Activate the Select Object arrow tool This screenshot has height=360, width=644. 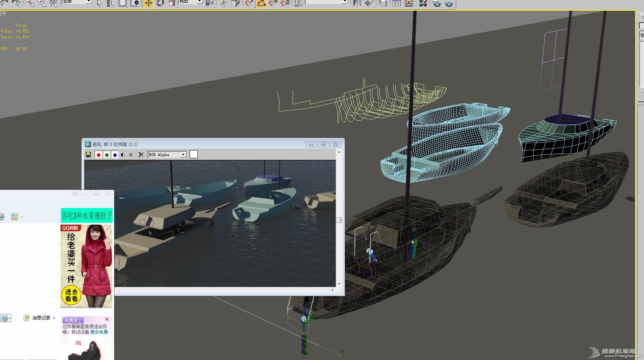(x=99, y=3)
